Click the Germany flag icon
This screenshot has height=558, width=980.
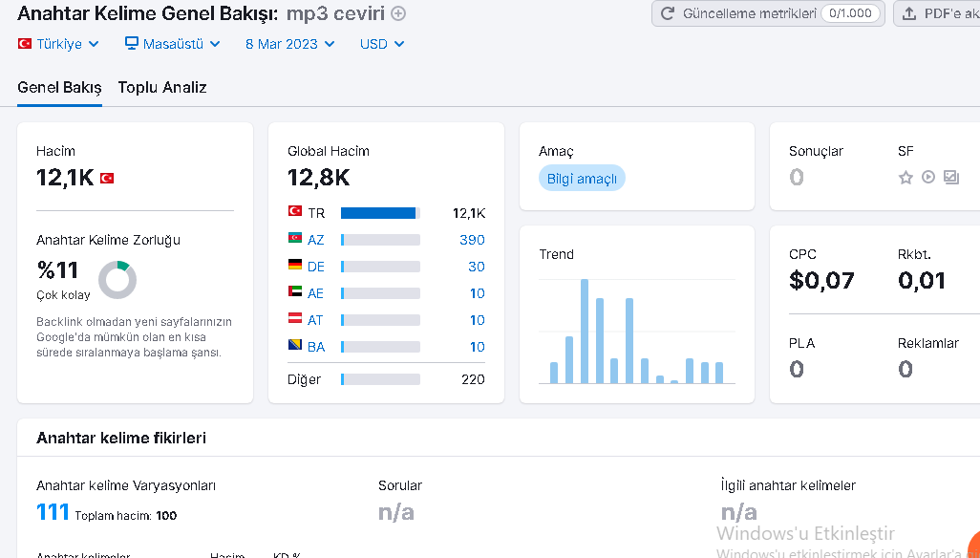pos(295,265)
